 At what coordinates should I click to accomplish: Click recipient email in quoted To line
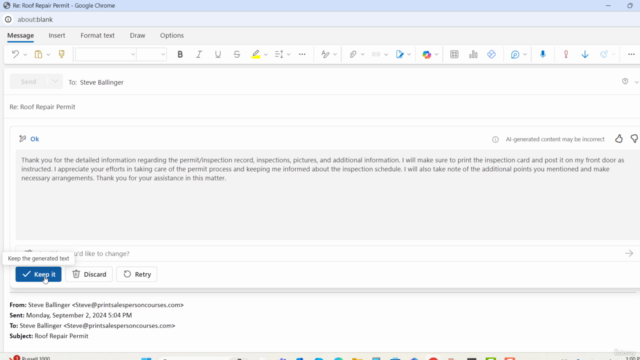click(119, 326)
